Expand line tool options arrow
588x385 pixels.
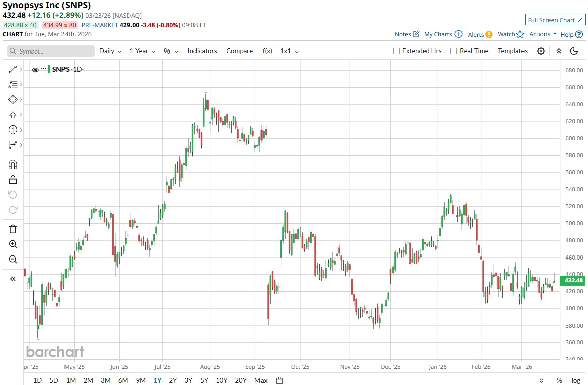(21, 70)
